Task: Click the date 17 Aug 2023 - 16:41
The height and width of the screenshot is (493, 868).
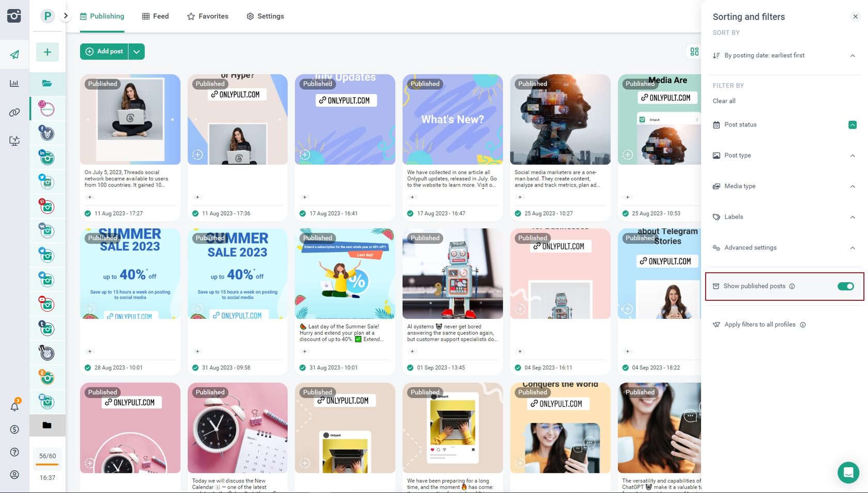Action: (x=333, y=213)
